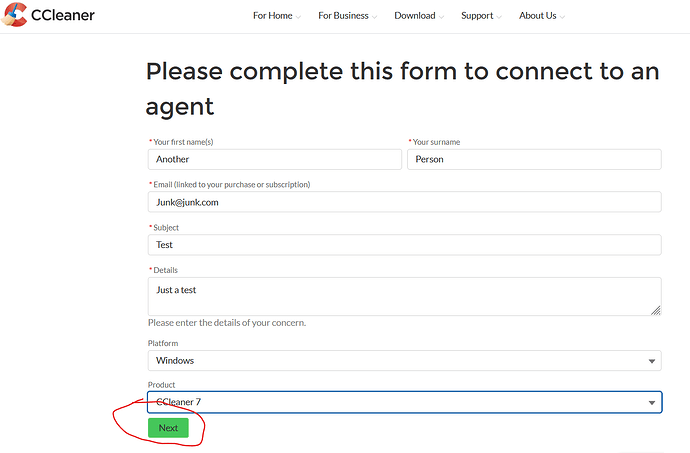This screenshot has height=453, width=690.
Task: Click the CCleaner logo icon
Action: [x=13, y=15]
